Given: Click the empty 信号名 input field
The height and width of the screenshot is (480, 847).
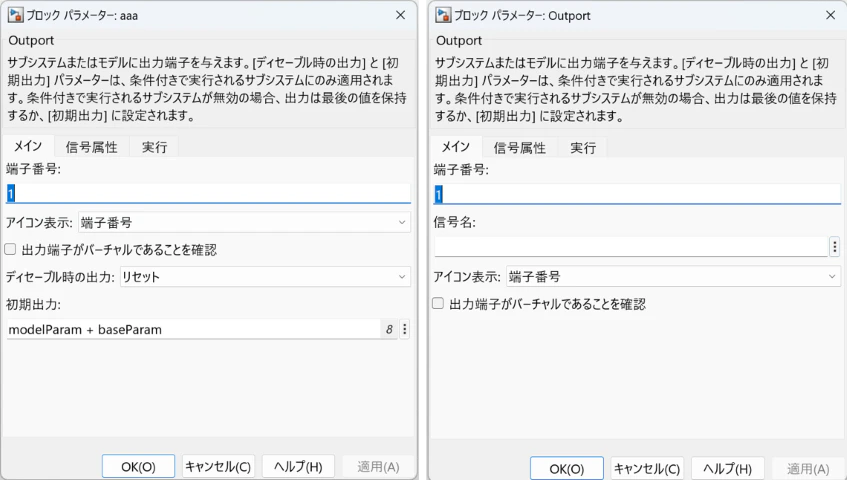Looking at the screenshot, I should click(x=631, y=247).
